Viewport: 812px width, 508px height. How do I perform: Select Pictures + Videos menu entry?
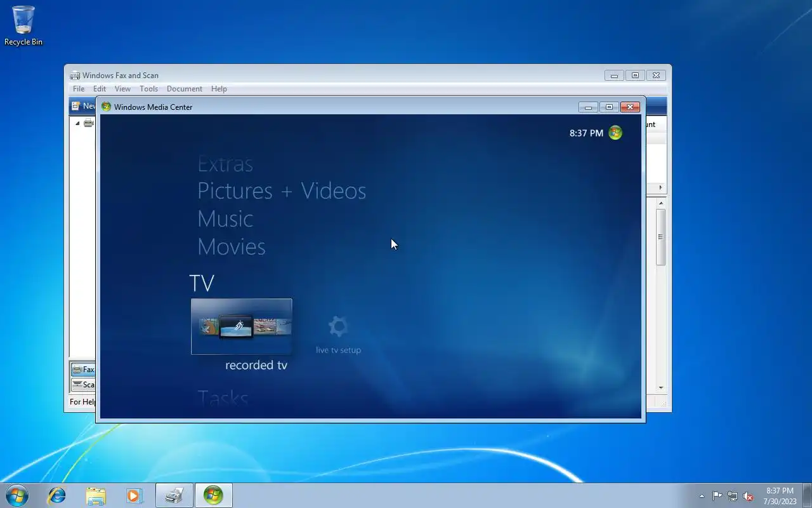282,191
